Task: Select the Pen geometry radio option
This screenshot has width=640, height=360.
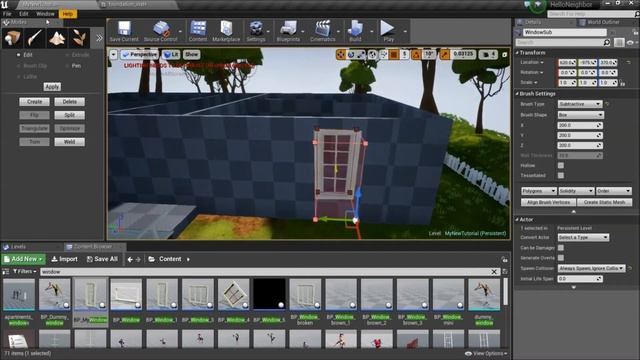Action: [x=67, y=66]
